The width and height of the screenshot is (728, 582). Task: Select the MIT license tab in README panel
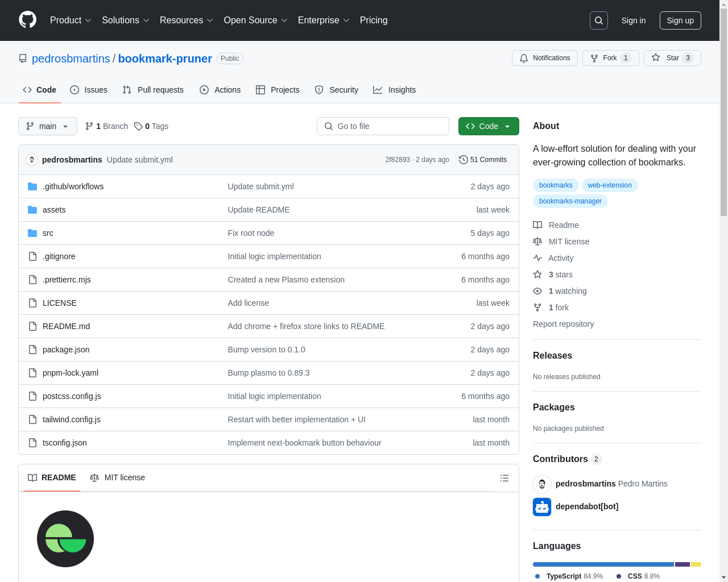118,477
